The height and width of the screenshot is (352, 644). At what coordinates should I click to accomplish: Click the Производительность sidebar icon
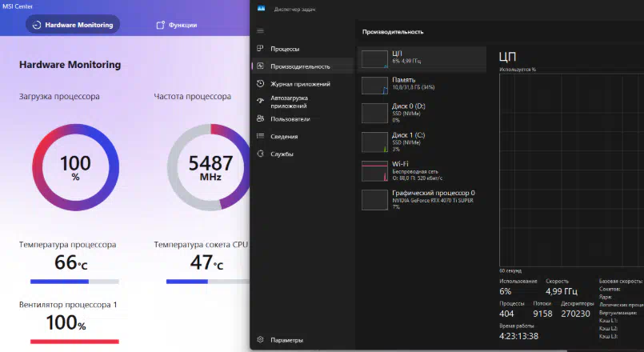(260, 66)
